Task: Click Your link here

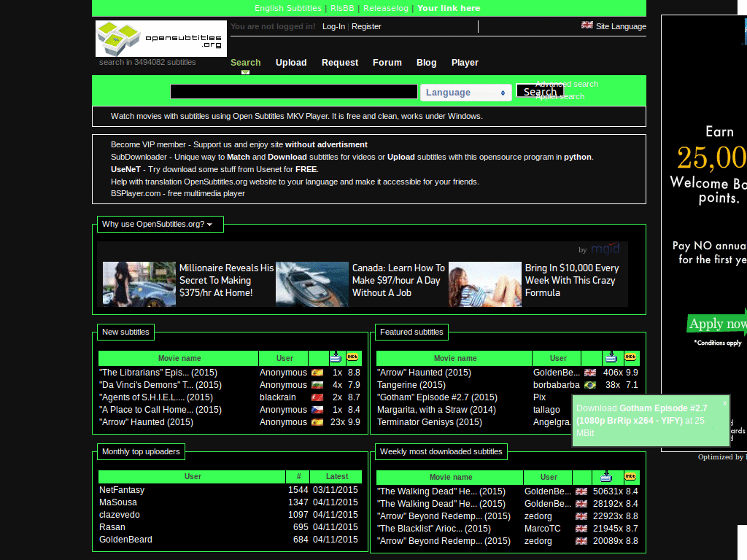Action: tap(449, 8)
